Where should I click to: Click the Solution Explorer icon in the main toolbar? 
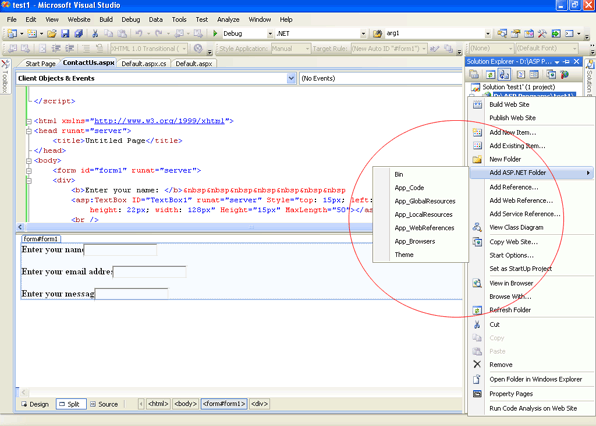tap(502, 34)
